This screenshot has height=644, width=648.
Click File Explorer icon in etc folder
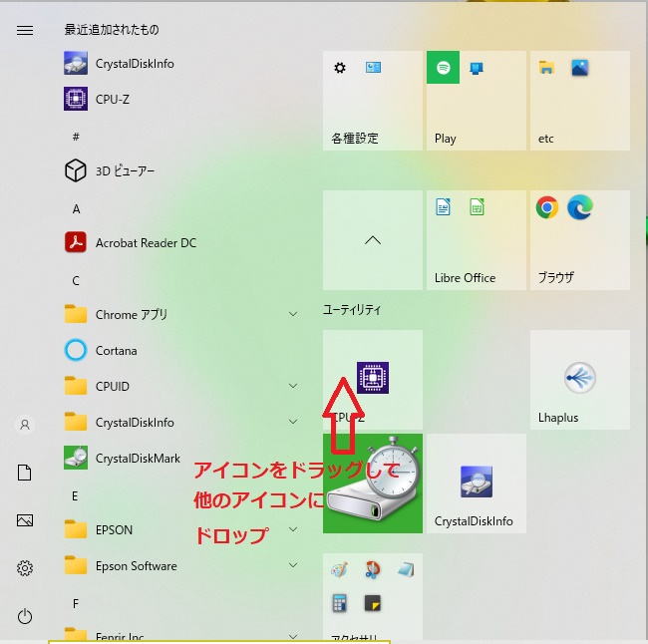(546, 68)
